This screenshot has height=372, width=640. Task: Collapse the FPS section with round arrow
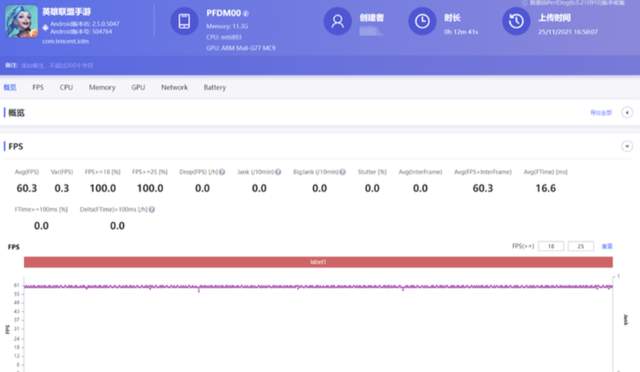tap(627, 146)
